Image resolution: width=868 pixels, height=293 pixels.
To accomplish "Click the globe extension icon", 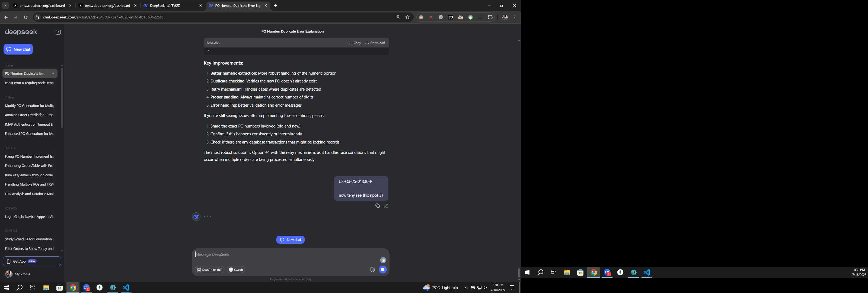I will 441,17.
